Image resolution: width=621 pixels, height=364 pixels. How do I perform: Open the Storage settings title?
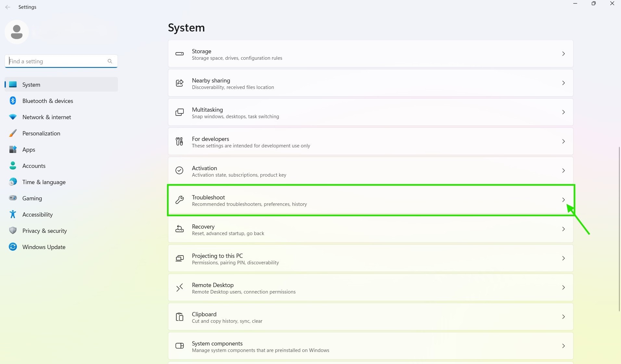[x=201, y=51]
